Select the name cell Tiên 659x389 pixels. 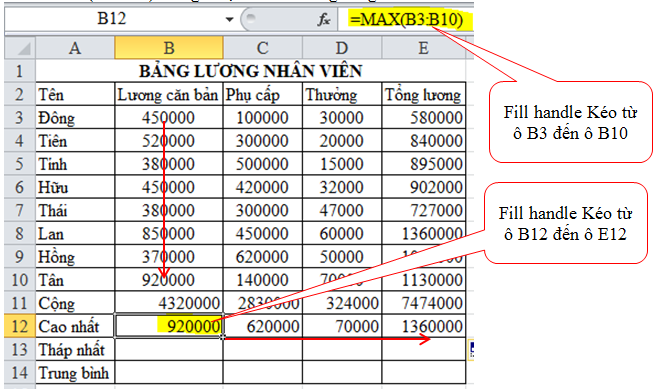(75, 141)
